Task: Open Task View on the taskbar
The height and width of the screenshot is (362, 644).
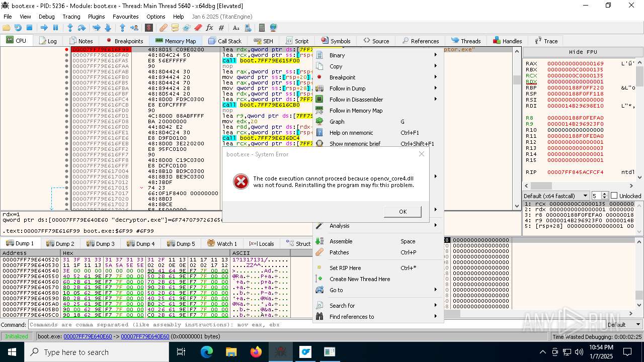Action: (x=182, y=352)
